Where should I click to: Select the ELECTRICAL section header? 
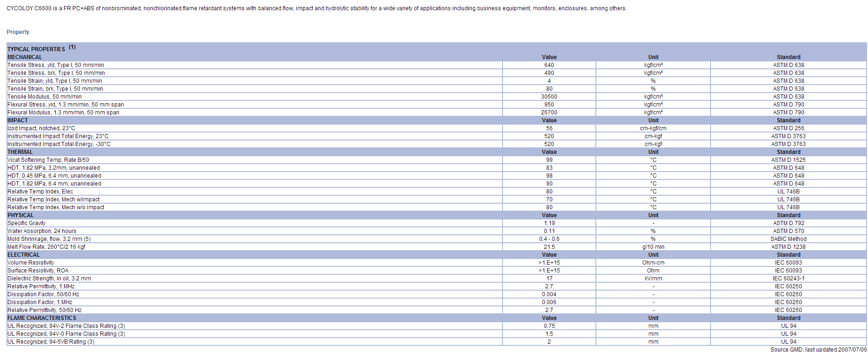(24, 255)
